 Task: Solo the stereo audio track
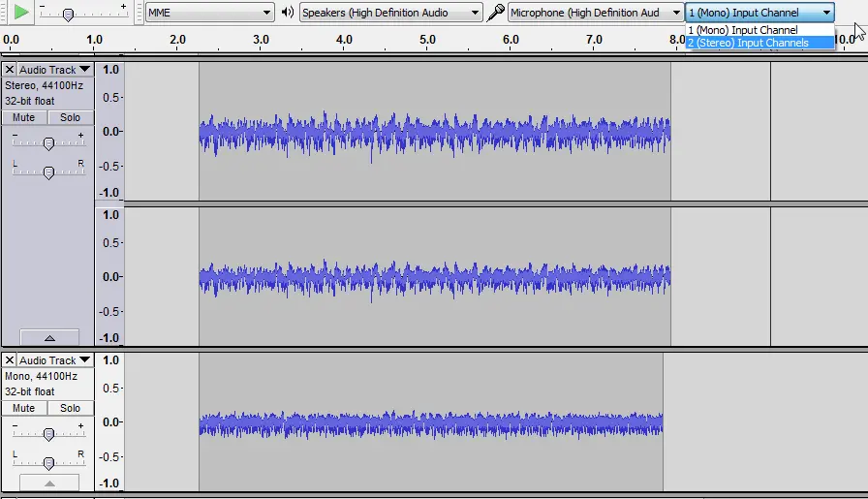(x=70, y=117)
